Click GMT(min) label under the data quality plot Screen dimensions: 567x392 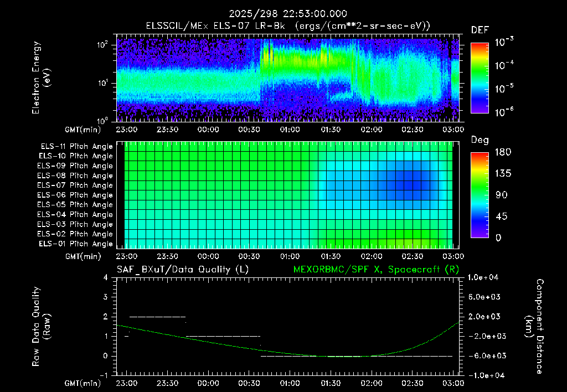pos(83,384)
